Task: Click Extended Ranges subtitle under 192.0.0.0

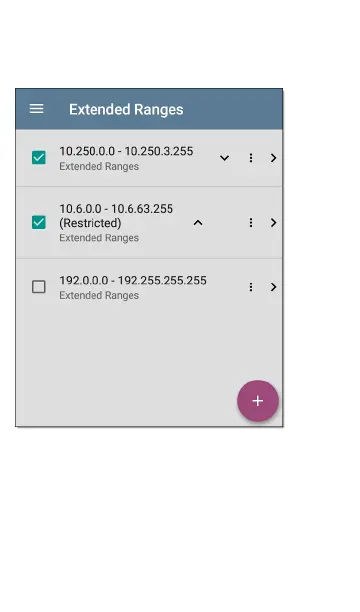Action: click(x=99, y=295)
